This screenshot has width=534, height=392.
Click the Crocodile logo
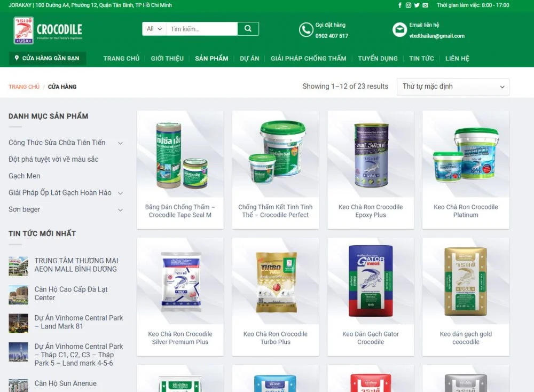pos(48,30)
